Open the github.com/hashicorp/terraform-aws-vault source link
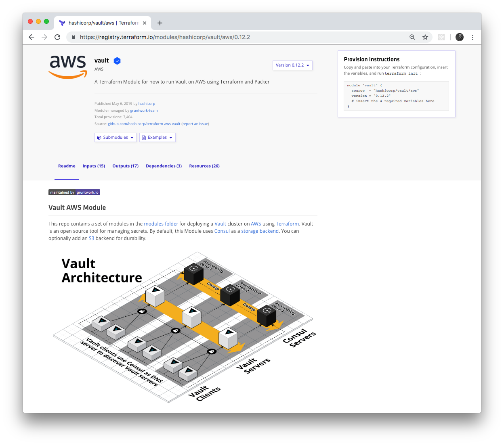The image size is (504, 445). [144, 123]
